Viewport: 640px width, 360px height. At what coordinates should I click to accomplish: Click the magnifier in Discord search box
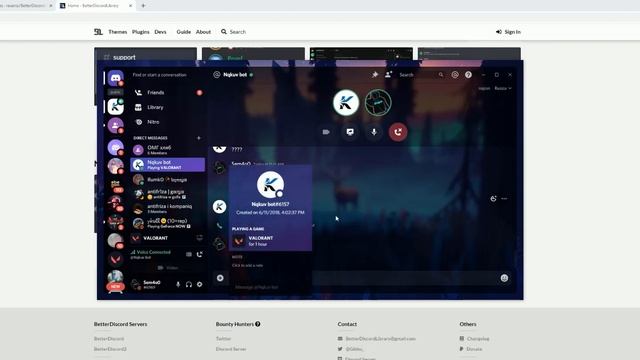pyautogui.click(x=441, y=75)
